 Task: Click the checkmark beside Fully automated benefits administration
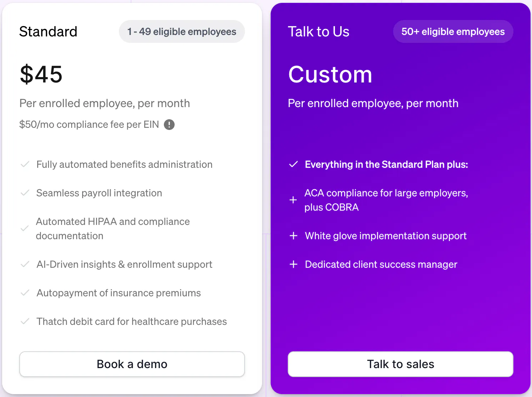coord(25,164)
